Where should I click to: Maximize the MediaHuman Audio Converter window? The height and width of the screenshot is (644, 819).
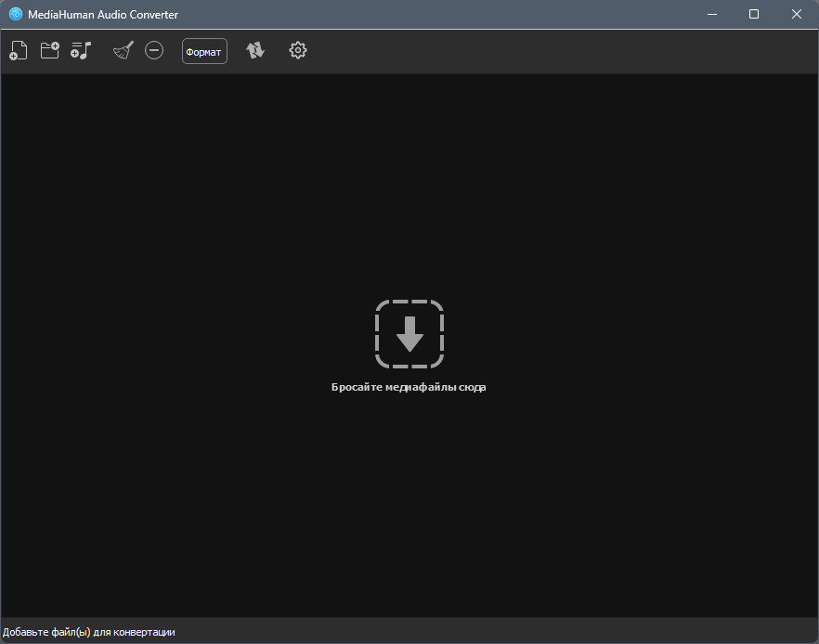(x=754, y=14)
